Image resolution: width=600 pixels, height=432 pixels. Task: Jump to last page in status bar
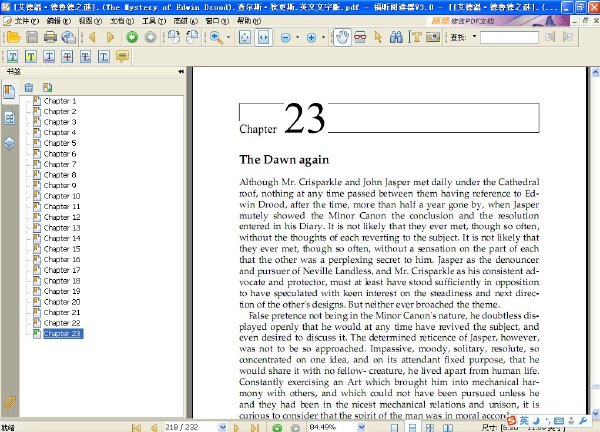tap(254, 427)
